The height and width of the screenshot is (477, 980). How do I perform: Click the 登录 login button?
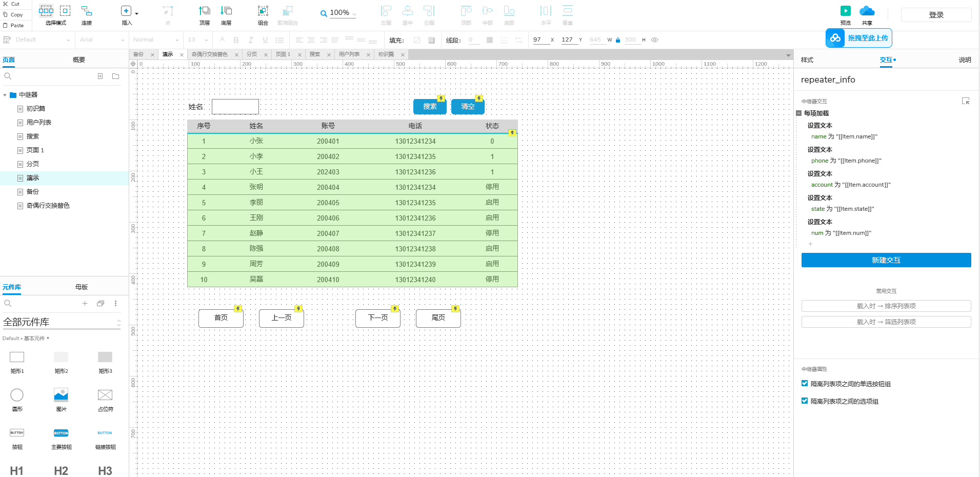tap(936, 15)
